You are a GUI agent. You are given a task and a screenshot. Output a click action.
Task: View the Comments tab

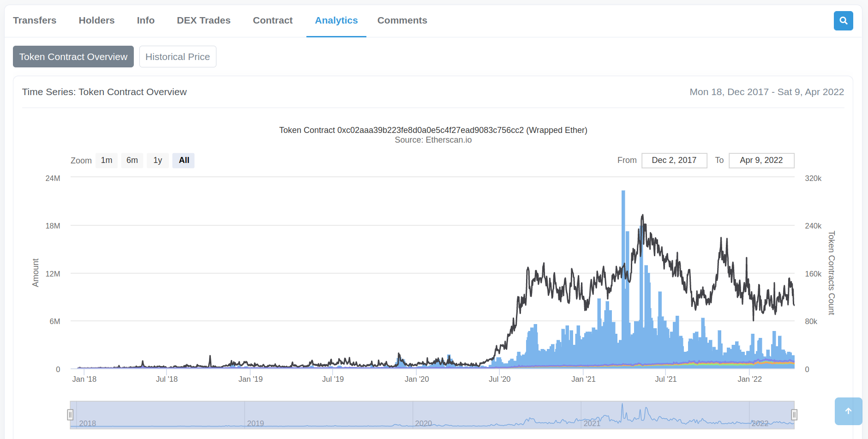(x=402, y=20)
